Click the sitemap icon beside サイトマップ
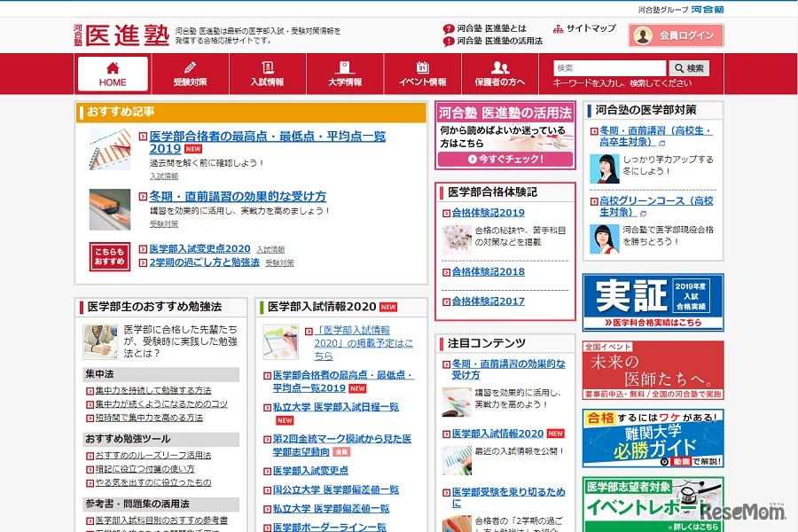The width and height of the screenshot is (798, 532). coord(559,29)
